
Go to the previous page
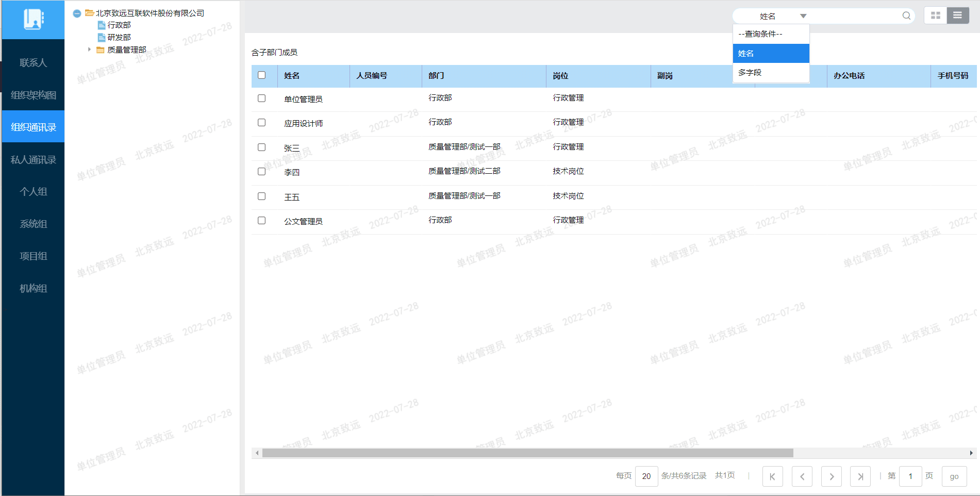point(802,476)
